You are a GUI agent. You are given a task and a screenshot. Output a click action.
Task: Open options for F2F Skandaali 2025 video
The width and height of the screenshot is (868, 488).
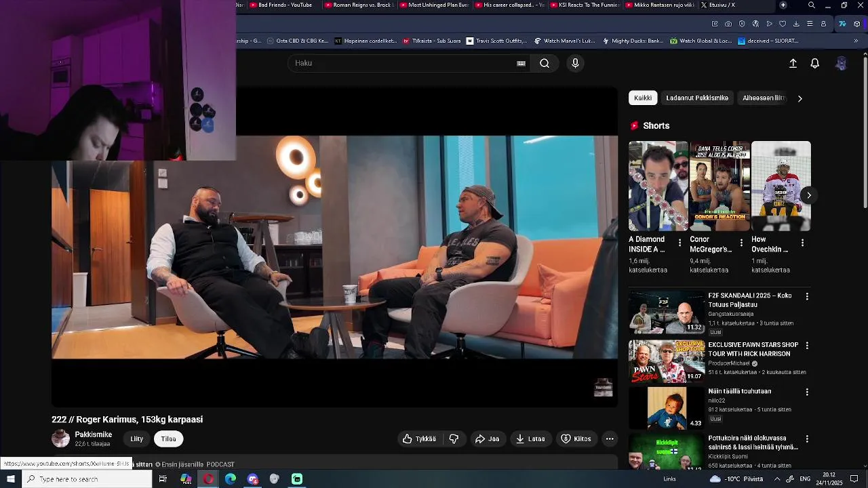click(x=807, y=296)
